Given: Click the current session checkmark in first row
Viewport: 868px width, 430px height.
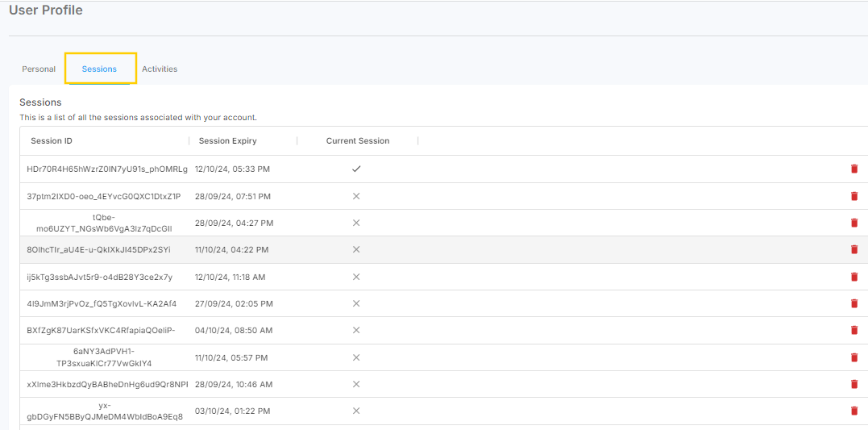Looking at the screenshot, I should point(356,169).
